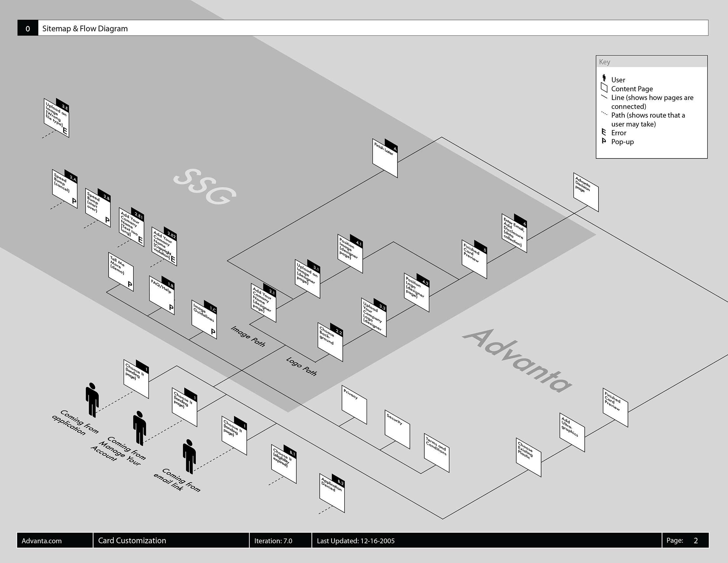This screenshot has width=728, height=563.
Task: Click the Privacy page card
Action: point(354,405)
